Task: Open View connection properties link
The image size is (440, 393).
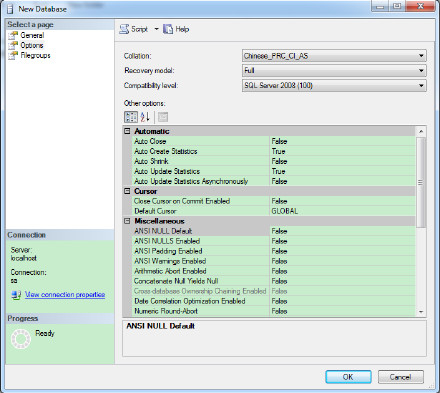Action: click(x=65, y=295)
